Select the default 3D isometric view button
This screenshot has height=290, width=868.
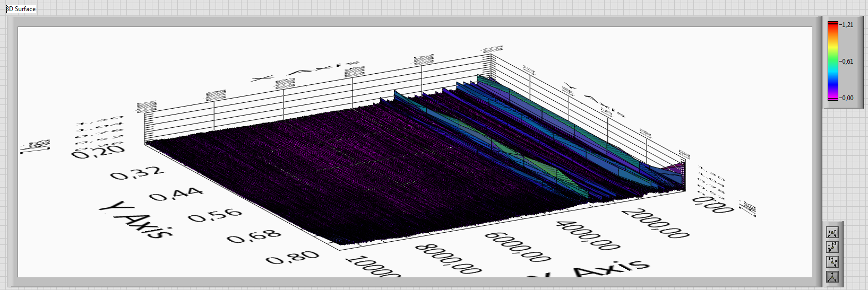(x=832, y=277)
